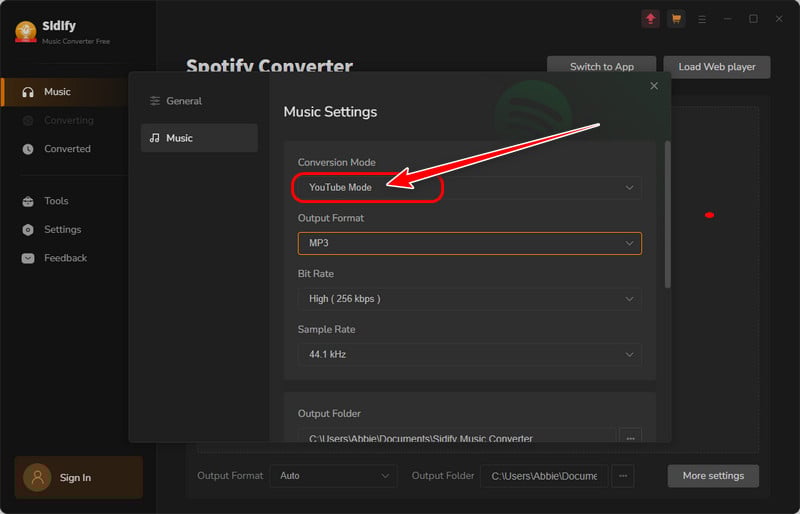
Task: Click the Bit Rate label
Action: (316, 274)
